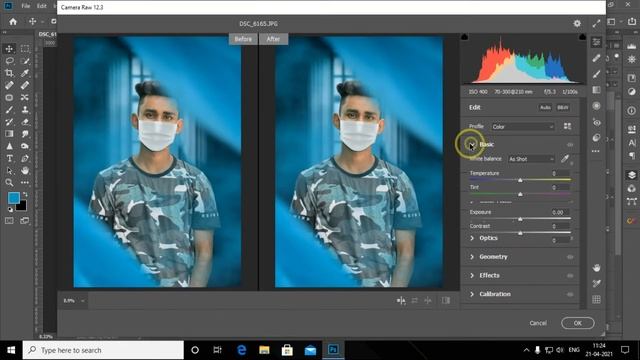Viewport: 640px width, 360px height.
Task: Toggle Calibration panel visibility eye
Action: click(570, 294)
